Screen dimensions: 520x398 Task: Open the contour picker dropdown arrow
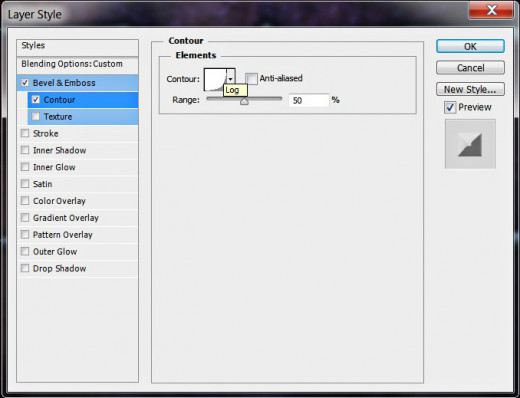(x=231, y=79)
